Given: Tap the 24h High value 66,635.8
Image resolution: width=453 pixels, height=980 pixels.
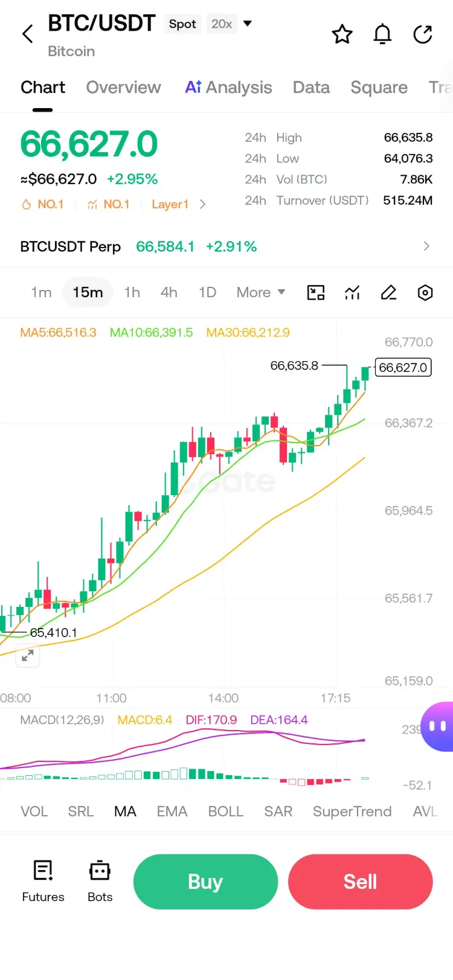Looking at the screenshot, I should click(408, 138).
